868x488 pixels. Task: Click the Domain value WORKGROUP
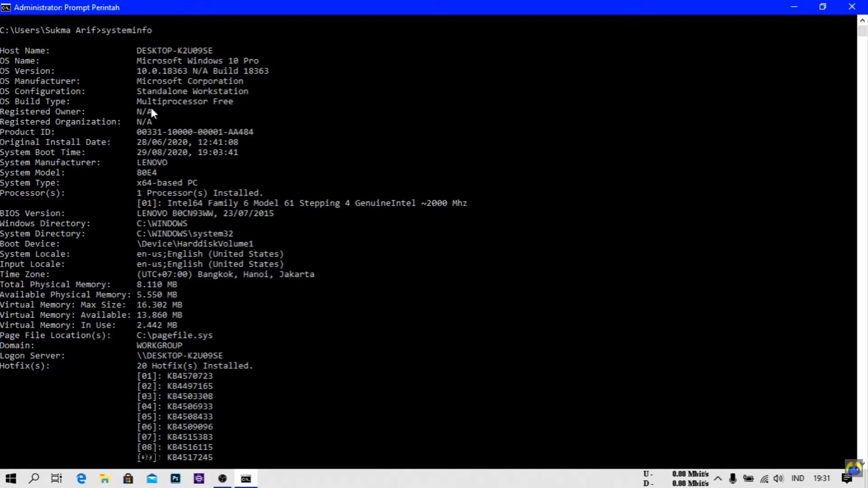(159, 345)
